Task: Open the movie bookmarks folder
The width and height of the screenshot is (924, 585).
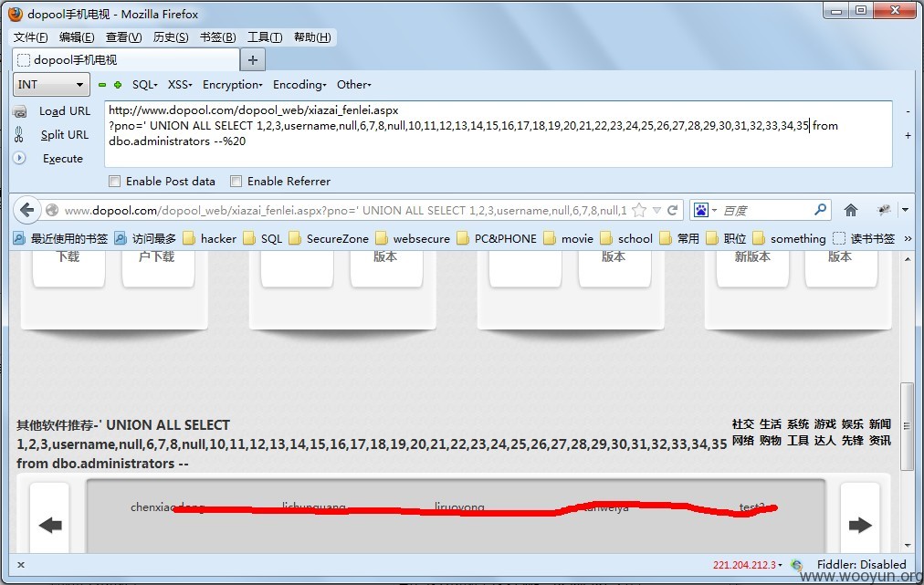Action: tap(569, 238)
